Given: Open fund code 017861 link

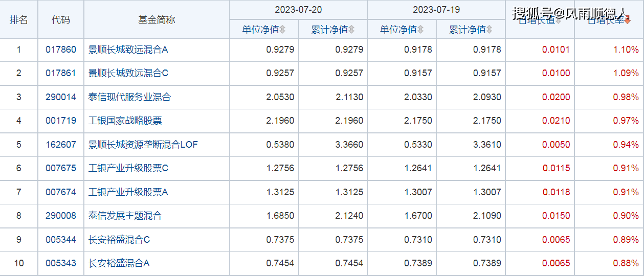Looking at the screenshot, I should (61, 73).
